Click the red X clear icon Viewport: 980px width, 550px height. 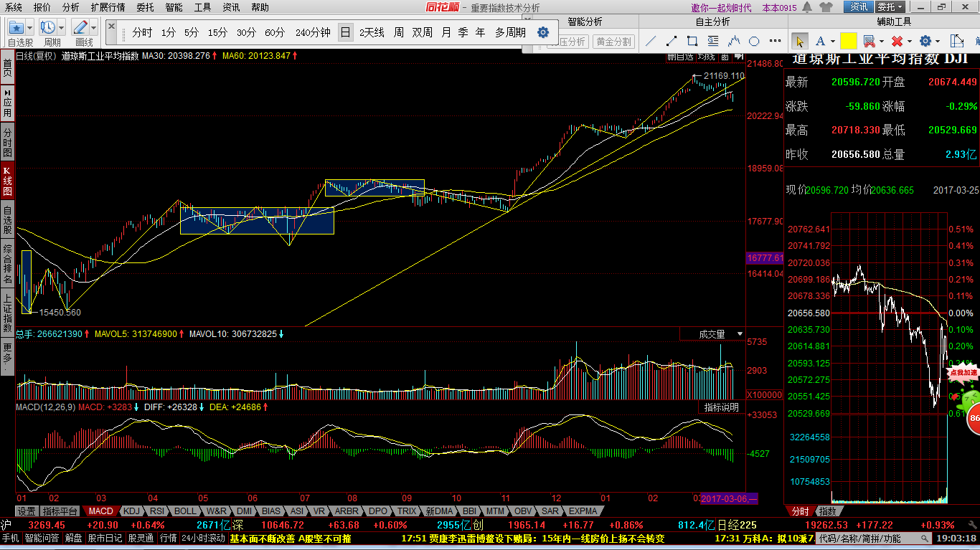tap(897, 41)
